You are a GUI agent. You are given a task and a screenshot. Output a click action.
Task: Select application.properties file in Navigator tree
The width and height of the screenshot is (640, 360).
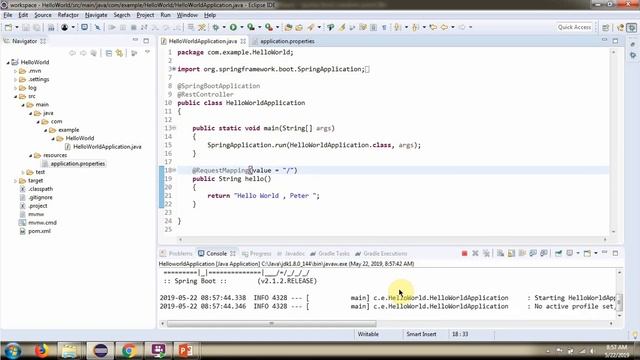[78, 164]
